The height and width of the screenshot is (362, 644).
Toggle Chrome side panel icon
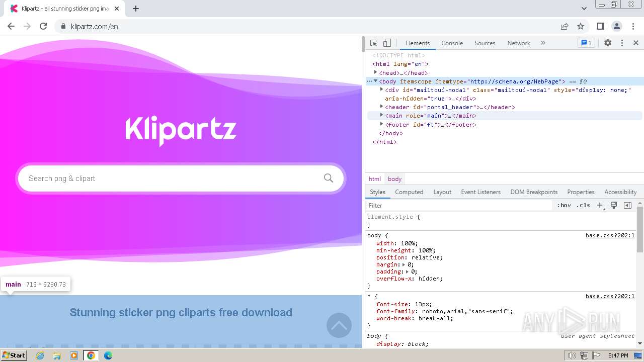point(600,26)
